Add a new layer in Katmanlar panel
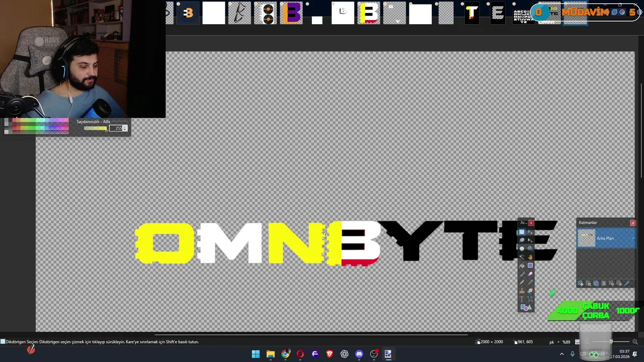 (x=581, y=283)
